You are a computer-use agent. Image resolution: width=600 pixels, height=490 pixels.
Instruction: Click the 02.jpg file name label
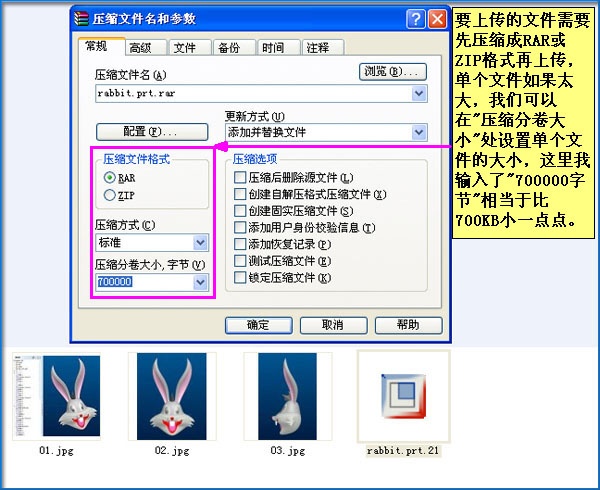click(x=172, y=451)
